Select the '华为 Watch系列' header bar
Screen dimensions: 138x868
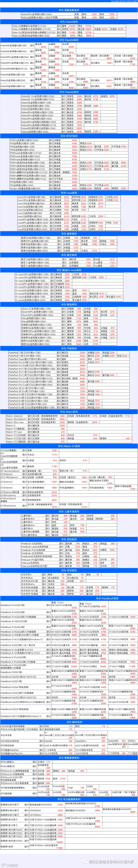(69, 412)
